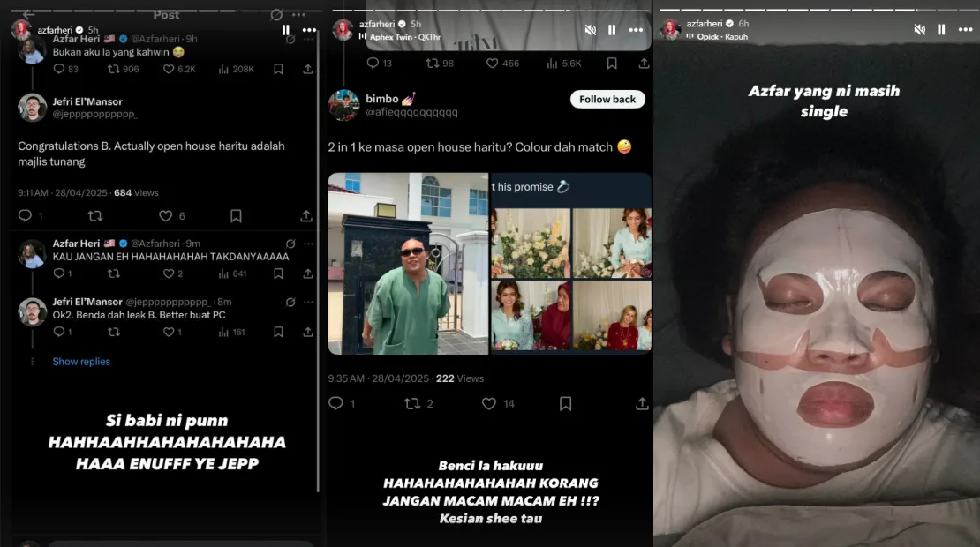The image size is (980, 547).
Task: Toggle sound on the Opick Rapuh story
Action: (919, 30)
